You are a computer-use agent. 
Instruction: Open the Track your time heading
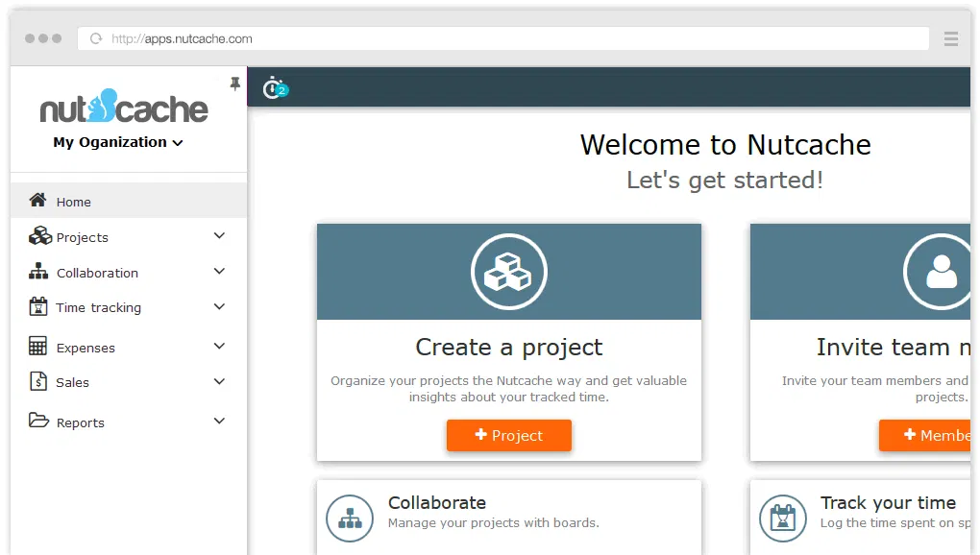(x=888, y=502)
